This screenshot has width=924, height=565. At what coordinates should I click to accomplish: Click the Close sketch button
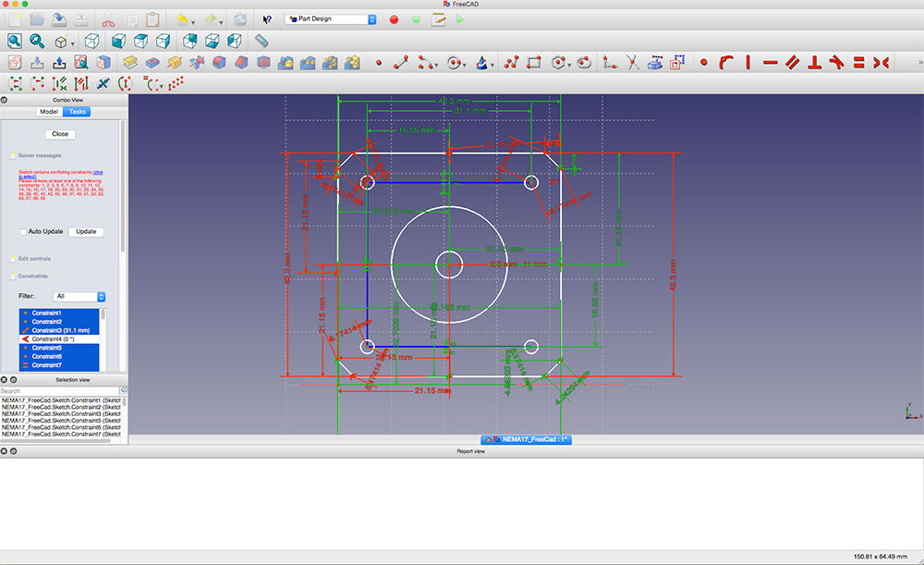click(x=60, y=134)
